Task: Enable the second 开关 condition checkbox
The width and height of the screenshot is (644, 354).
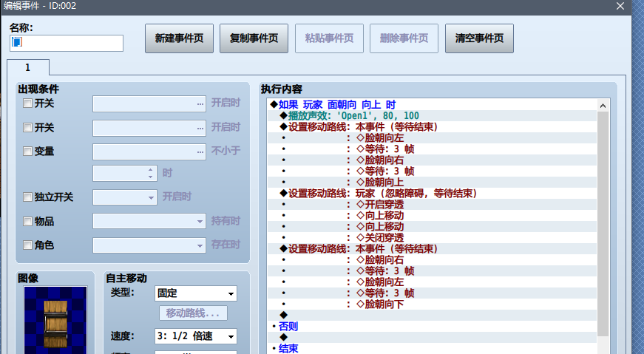Action: (x=27, y=127)
